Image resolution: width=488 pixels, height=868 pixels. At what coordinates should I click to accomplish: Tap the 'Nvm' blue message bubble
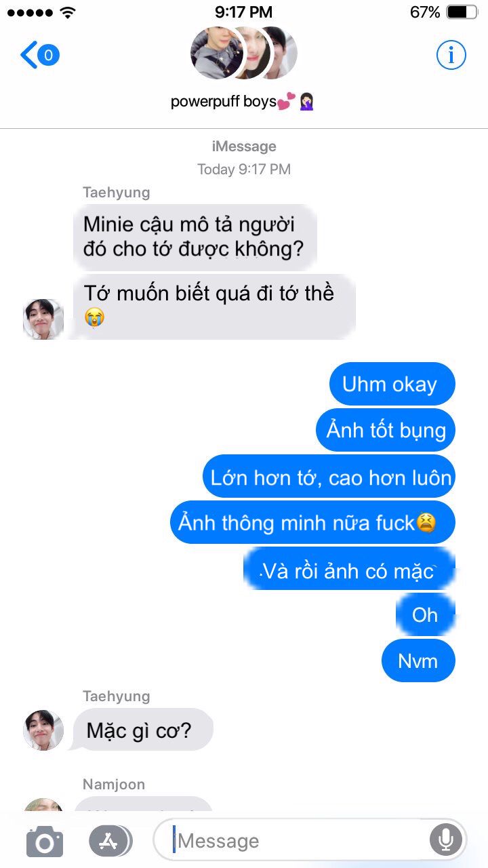coord(418,660)
